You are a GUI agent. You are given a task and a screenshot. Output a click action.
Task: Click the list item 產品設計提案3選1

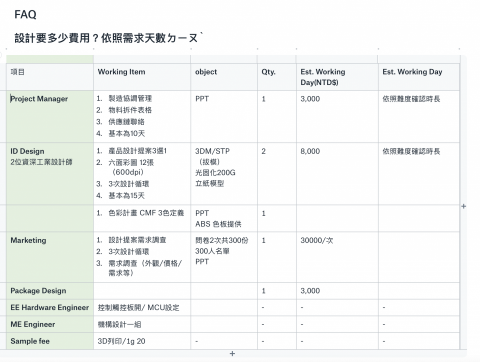137,151
